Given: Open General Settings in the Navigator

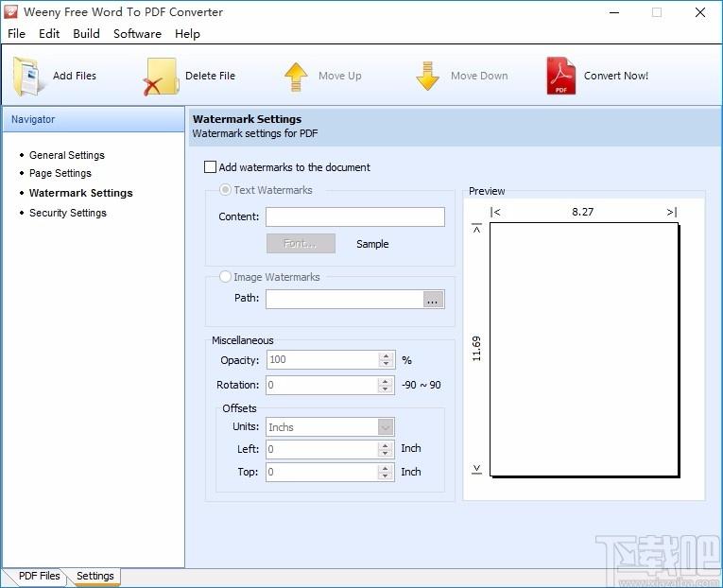Looking at the screenshot, I should (67, 155).
